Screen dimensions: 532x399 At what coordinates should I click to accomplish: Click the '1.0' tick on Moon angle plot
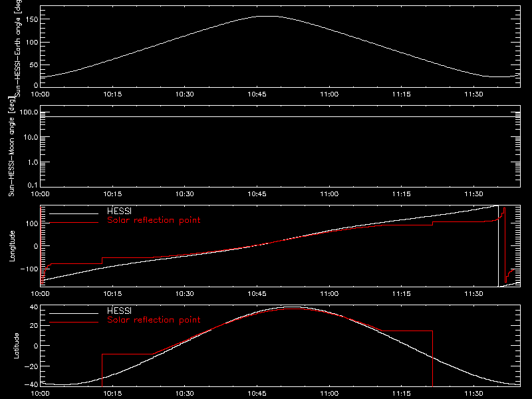tap(33, 162)
